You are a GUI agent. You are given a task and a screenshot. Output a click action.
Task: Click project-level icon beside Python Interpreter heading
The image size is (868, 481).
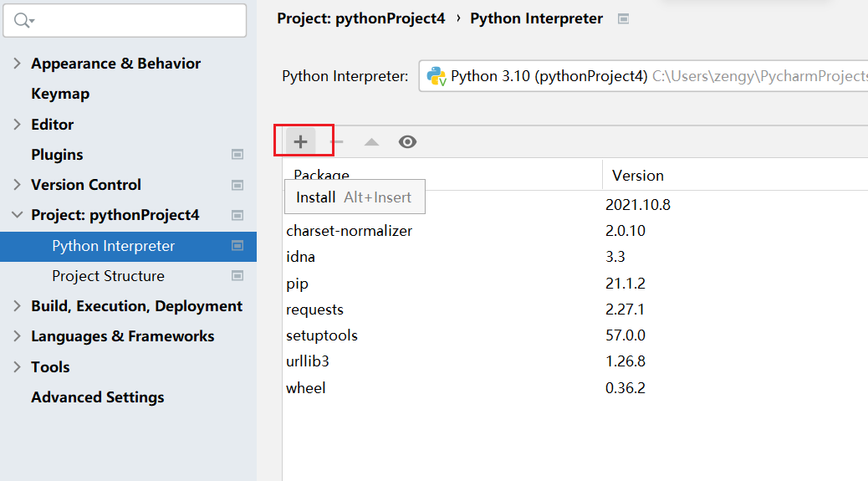(623, 18)
